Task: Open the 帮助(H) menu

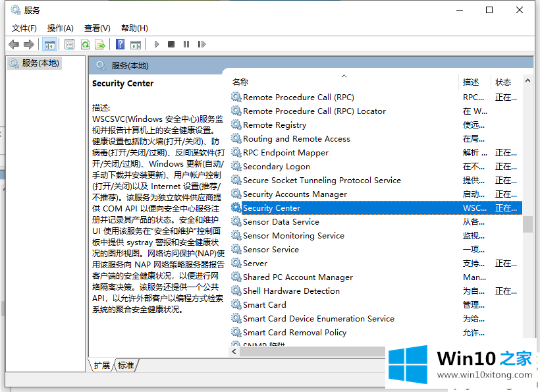Action: tap(134, 28)
